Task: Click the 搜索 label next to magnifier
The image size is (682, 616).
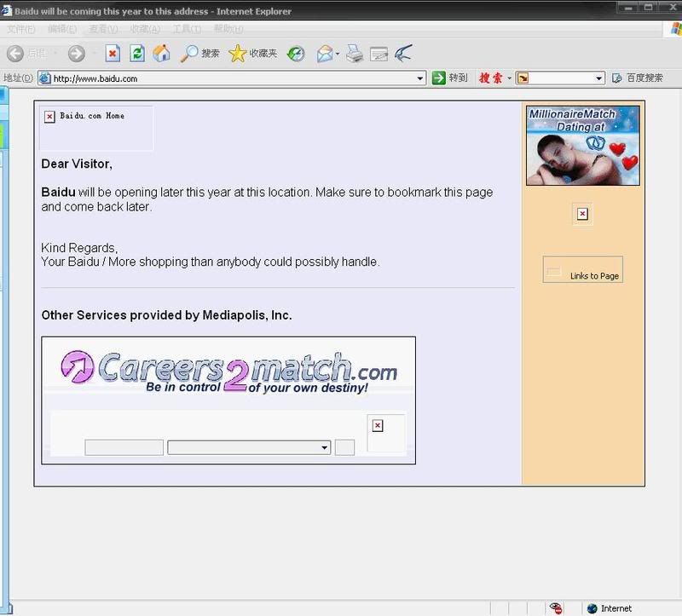Action: pos(210,54)
